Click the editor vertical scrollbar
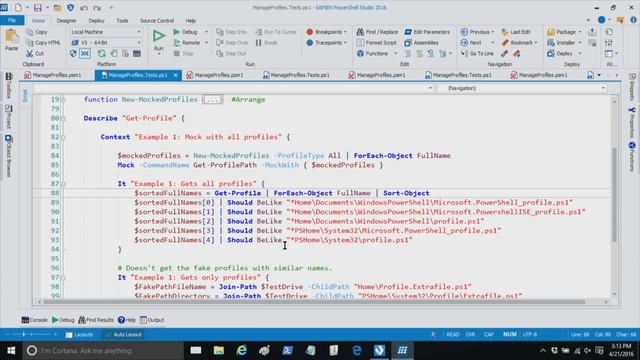This screenshot has width=640, height=360. [x=614, y=195]
